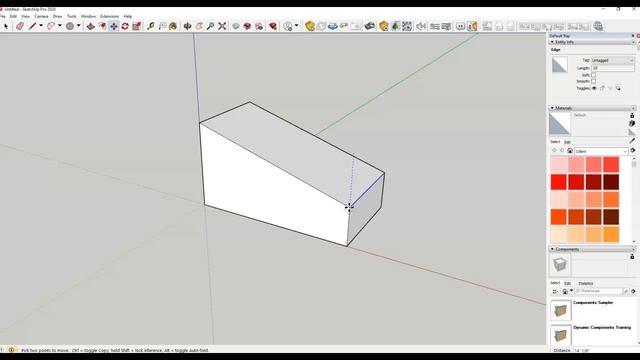The image size is (640, 360).
Task: Select the Circle shape tool
Action: tap(70, 26)
